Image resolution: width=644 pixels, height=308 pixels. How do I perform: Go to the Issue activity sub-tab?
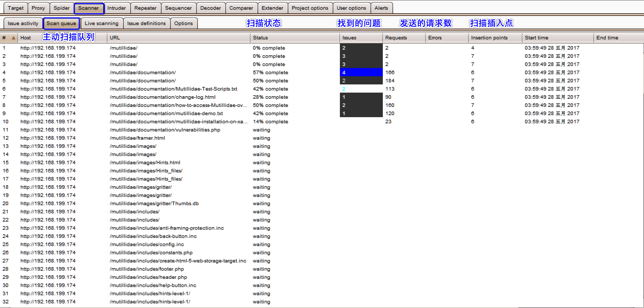(x=23, y=23)
